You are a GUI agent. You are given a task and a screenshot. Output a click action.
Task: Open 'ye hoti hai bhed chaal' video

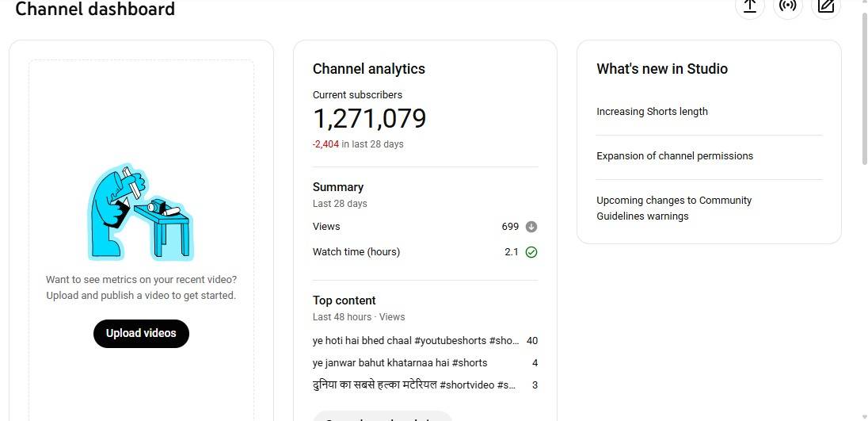tap(415, 341)
